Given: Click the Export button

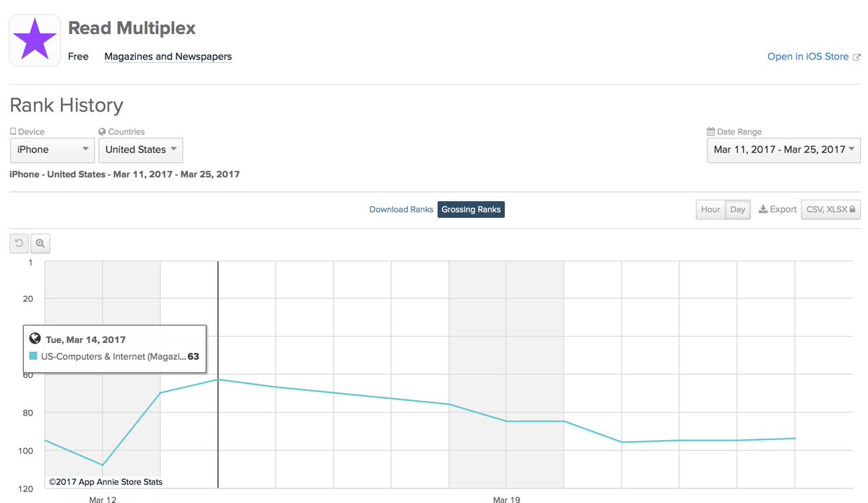Looking at the screenshot, I should [778, 209].
